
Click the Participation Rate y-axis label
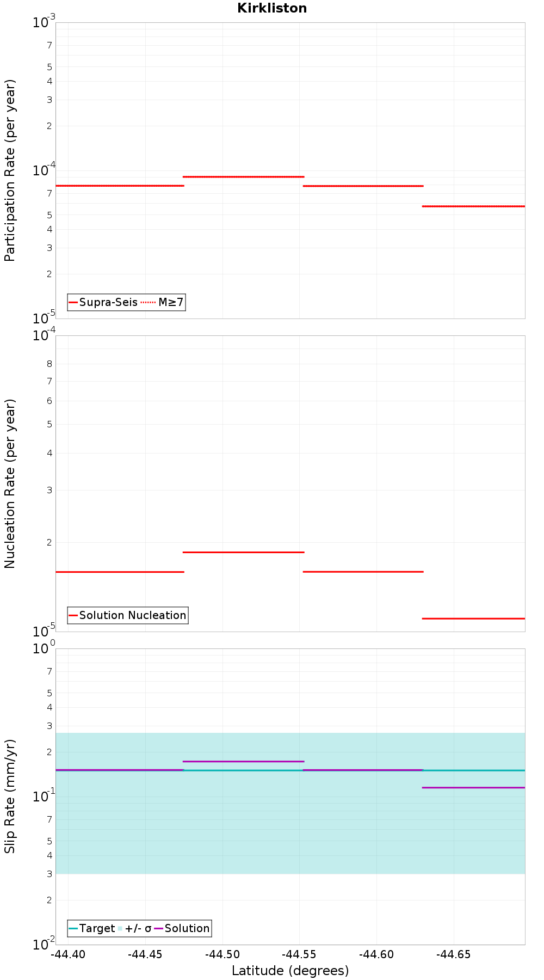pos(10,170)
